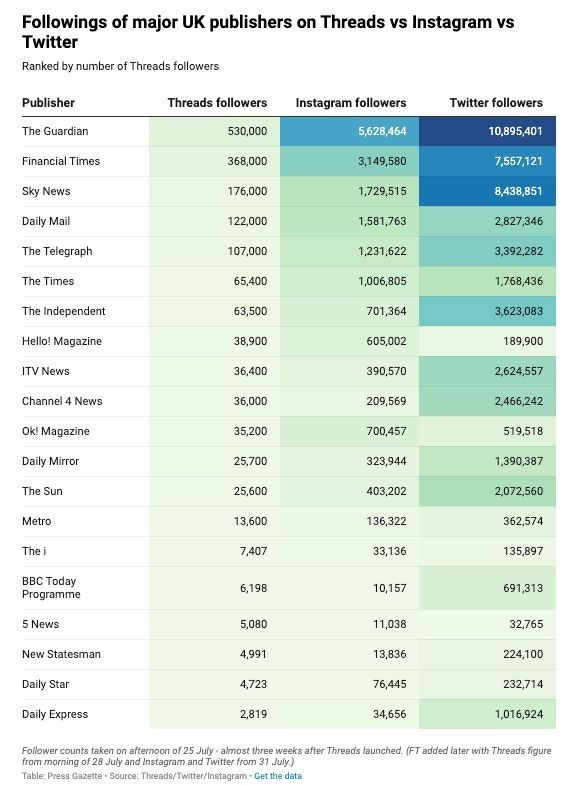Select Metro Twitter value 362,574
Screen dimensions: 583x785
523,522
